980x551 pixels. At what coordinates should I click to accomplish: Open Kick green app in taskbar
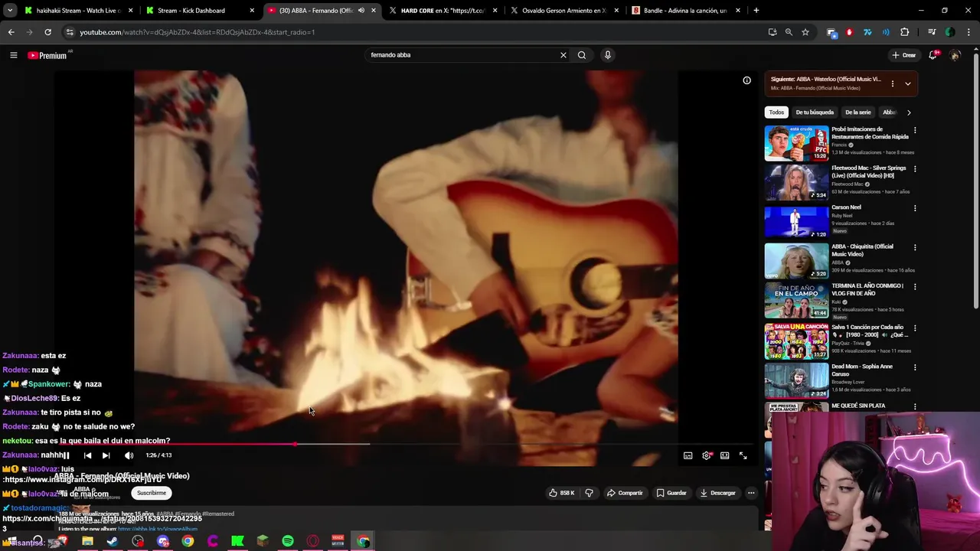[237, 541]
